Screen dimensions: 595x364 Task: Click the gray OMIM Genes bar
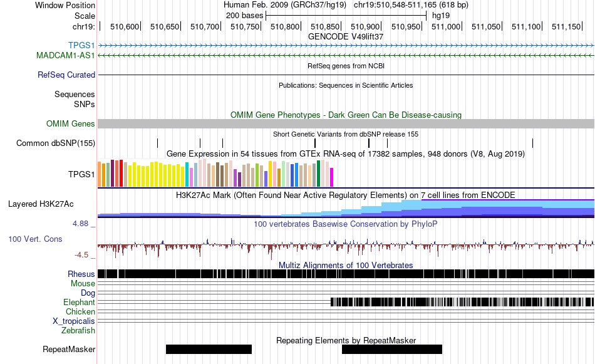click(x=346, y=124)
